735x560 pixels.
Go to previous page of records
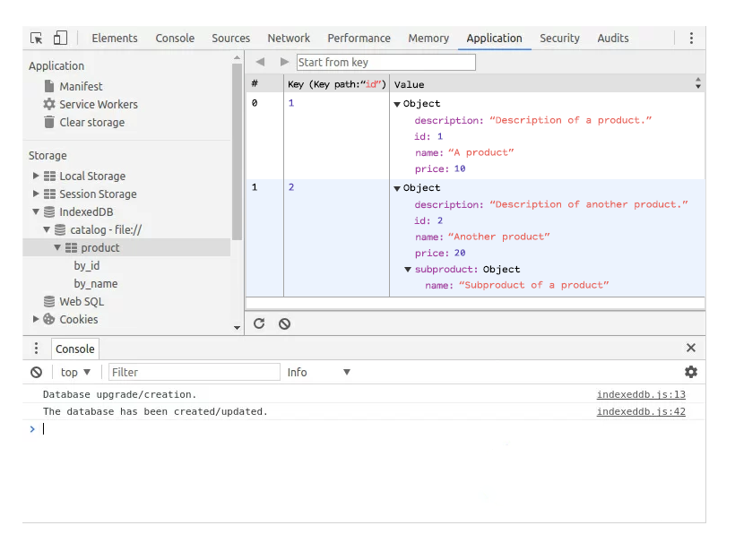click(x=260, y=62)
